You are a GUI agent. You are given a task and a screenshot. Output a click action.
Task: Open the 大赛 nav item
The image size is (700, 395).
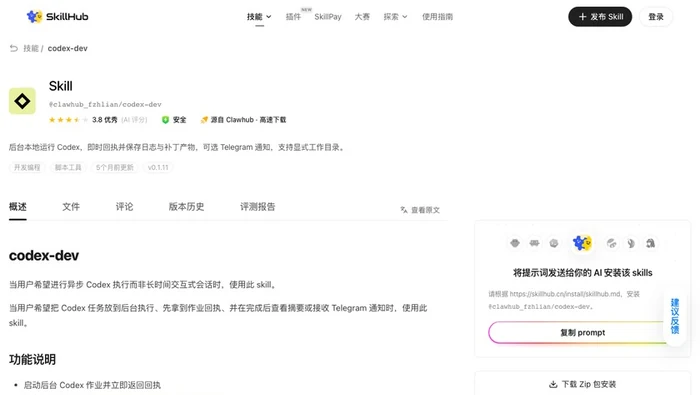[x=362, y=17]
